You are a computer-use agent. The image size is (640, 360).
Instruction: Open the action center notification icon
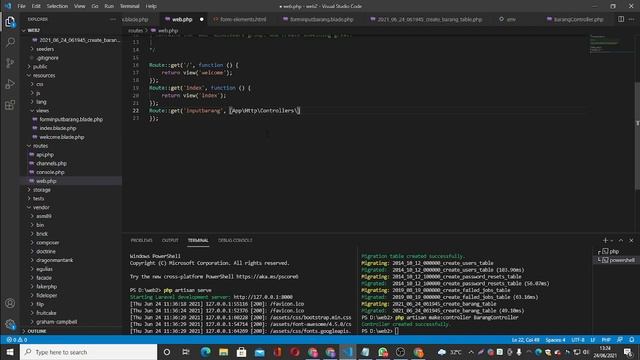coord(628,352)
